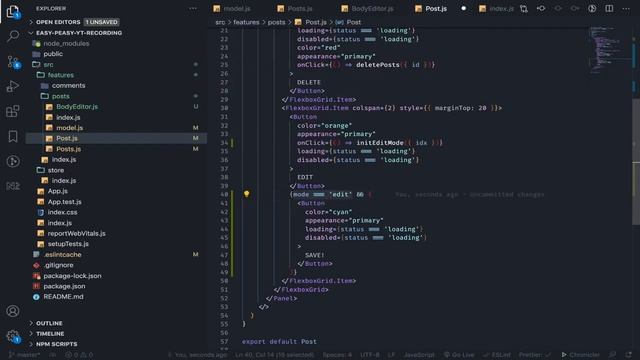Open the Bookmarks view in activity bar
The image size is (640, 360).
click(x=13, y=136)
